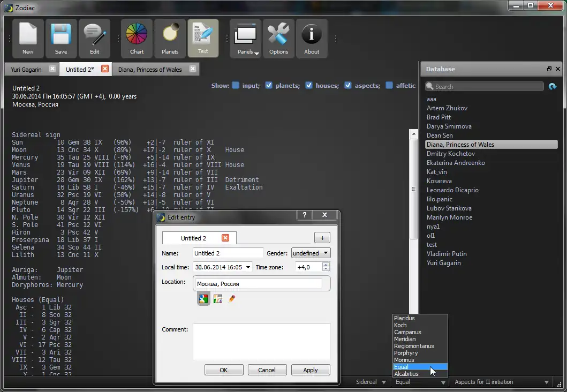Create a new chart with New
Viewport: 567px width, 392px height.
point(28,39)
